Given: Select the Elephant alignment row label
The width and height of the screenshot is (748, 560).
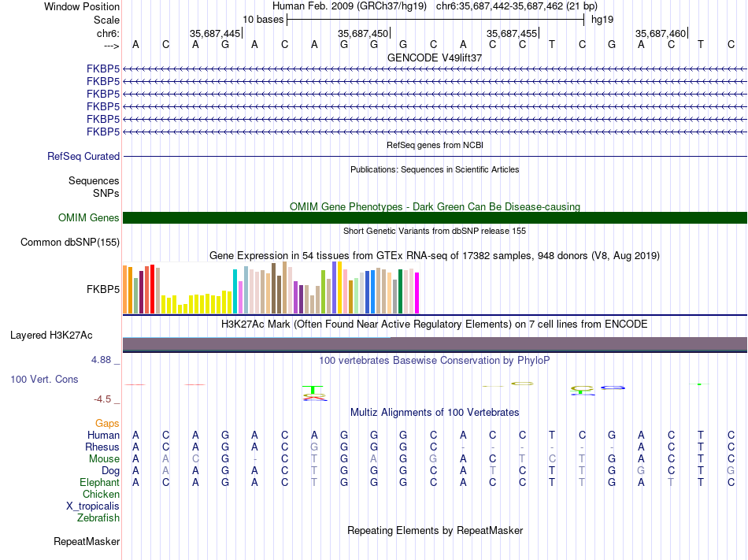Looking at the screenshot, I should click(x=99, y=483).
